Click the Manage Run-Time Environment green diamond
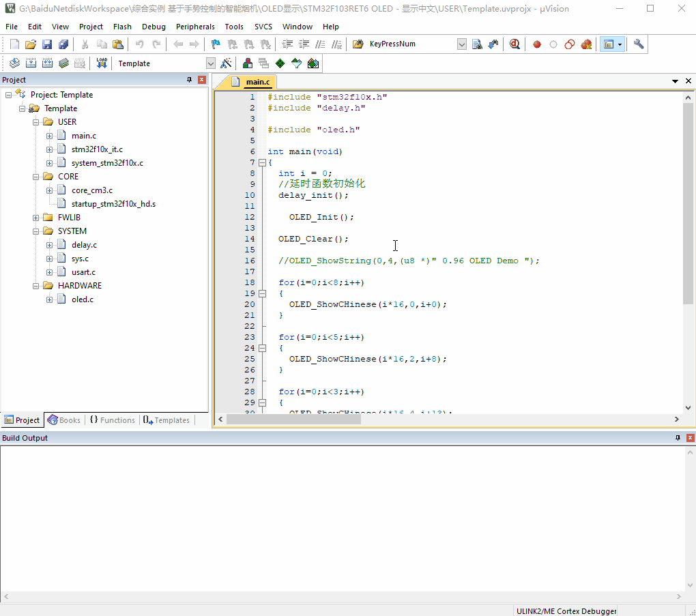Viewport: 696px width, 616px height. tap(280, 63)
